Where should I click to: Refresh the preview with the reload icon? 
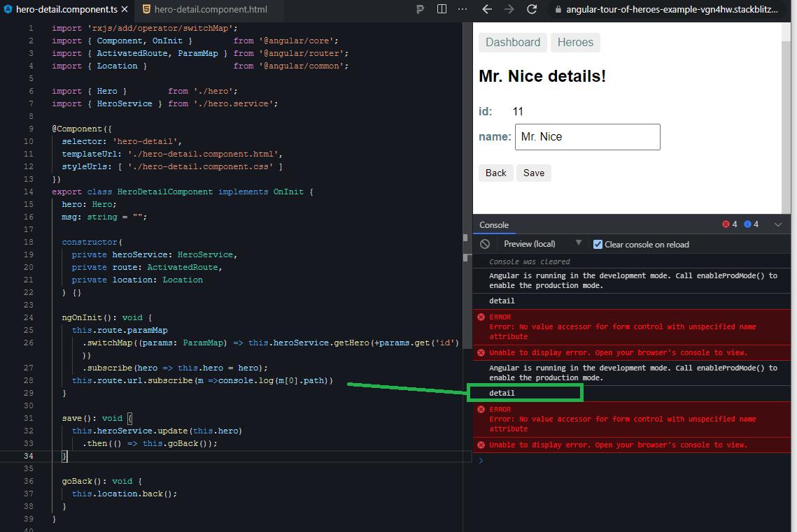click(x=532, y=10)
